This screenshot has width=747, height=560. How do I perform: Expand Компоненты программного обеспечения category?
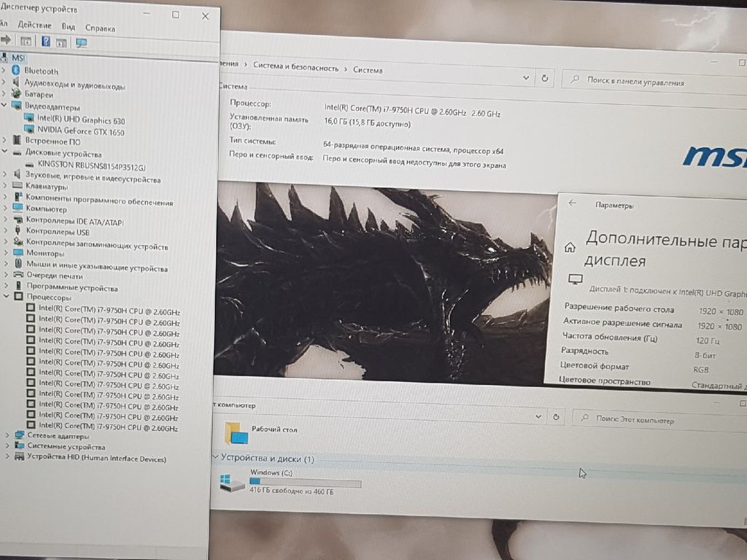5,197
